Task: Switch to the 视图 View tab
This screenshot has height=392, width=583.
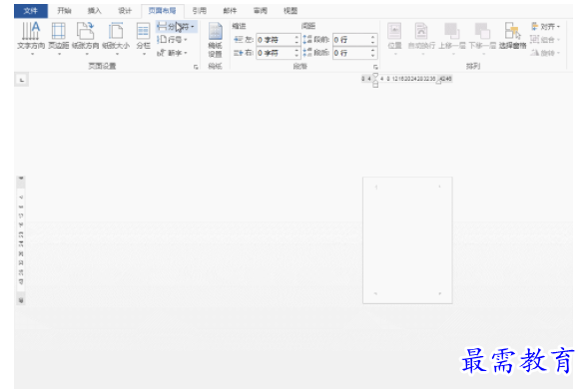Action: 291,11
